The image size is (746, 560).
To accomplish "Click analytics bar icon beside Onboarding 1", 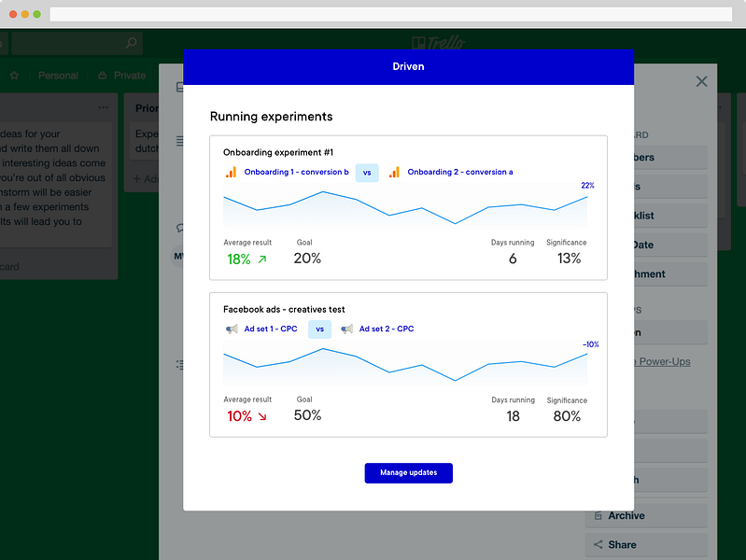I will point(231,172).
